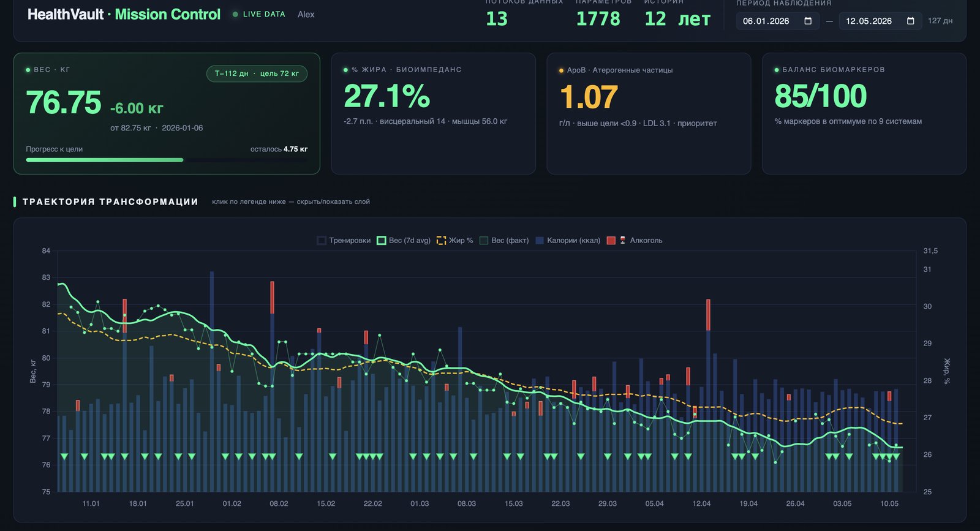Show or hide the Вес (факт) layer

click(504, 240)
